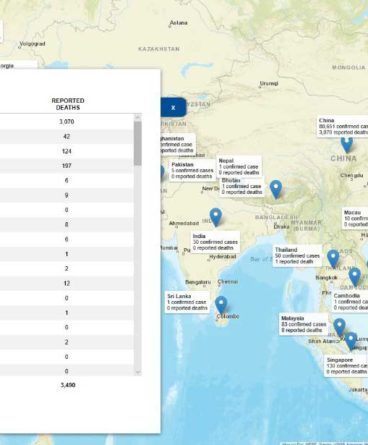
Task: Click the scrollbar down arrow
Action: (138, 372)
